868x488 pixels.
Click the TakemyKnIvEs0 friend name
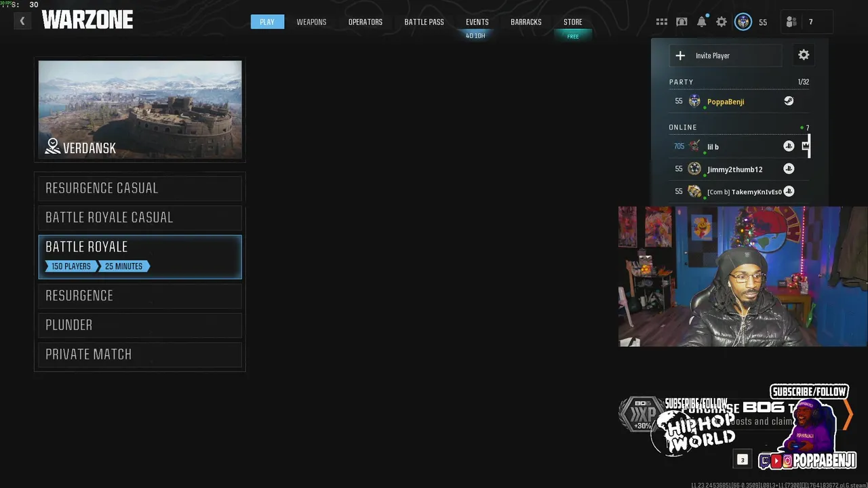coord(757,192)
